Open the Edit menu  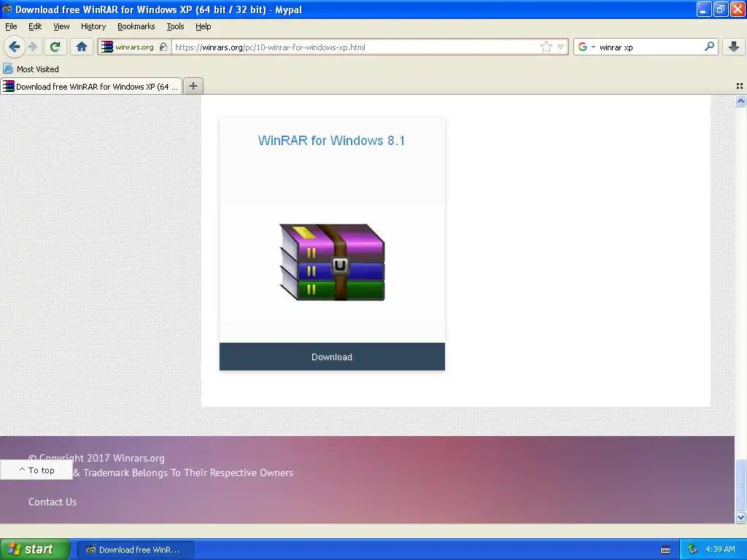(x=35, y=26)
